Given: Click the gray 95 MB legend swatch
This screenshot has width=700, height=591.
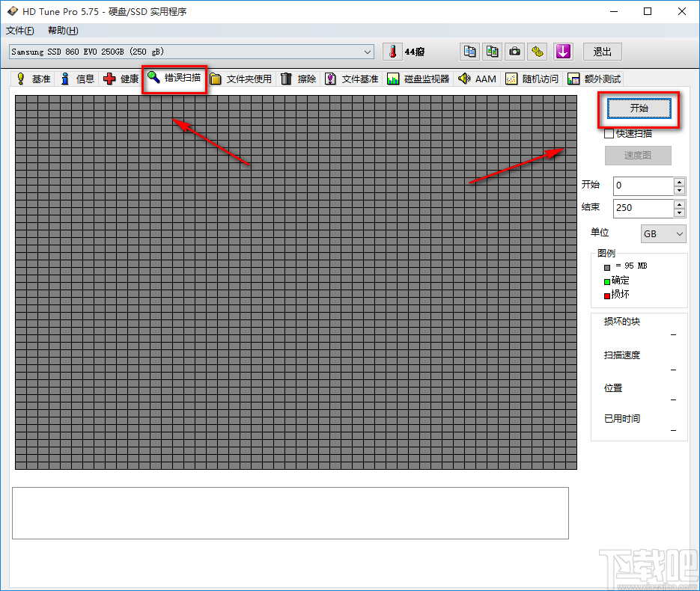Looking at the screenshot, I should coord(607,268).
